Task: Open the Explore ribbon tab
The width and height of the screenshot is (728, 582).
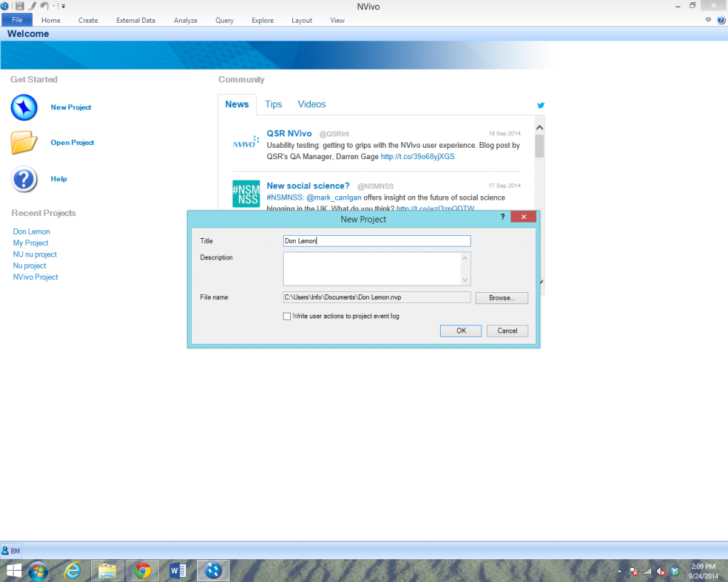Action: [x=262, y=21]
